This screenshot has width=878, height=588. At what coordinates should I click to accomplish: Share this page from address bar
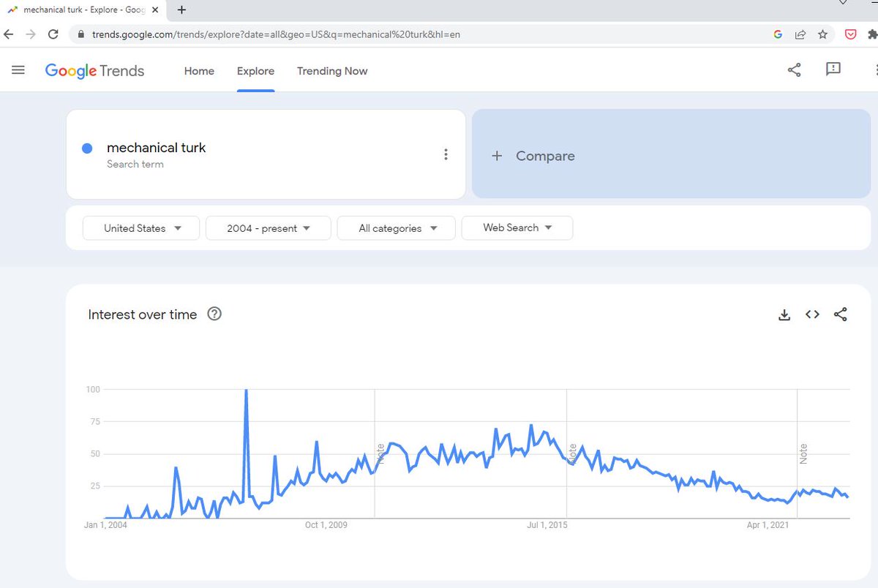(x=800, y=34)
